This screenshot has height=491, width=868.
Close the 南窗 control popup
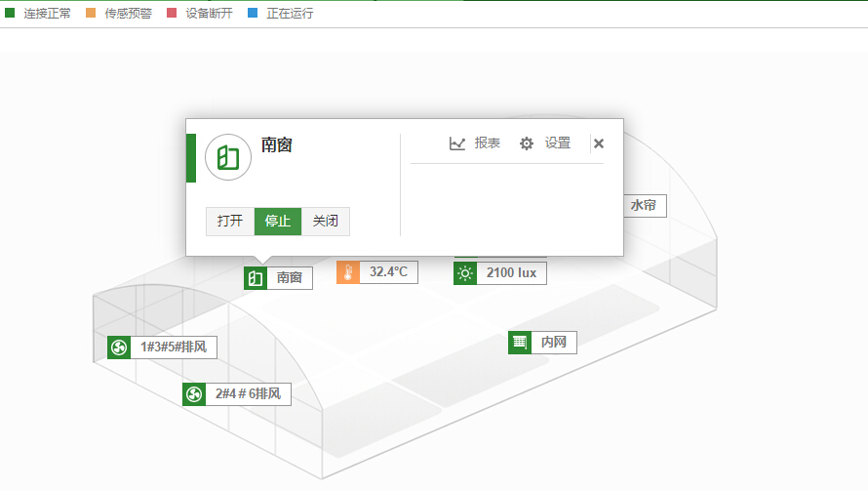(599, 143)
